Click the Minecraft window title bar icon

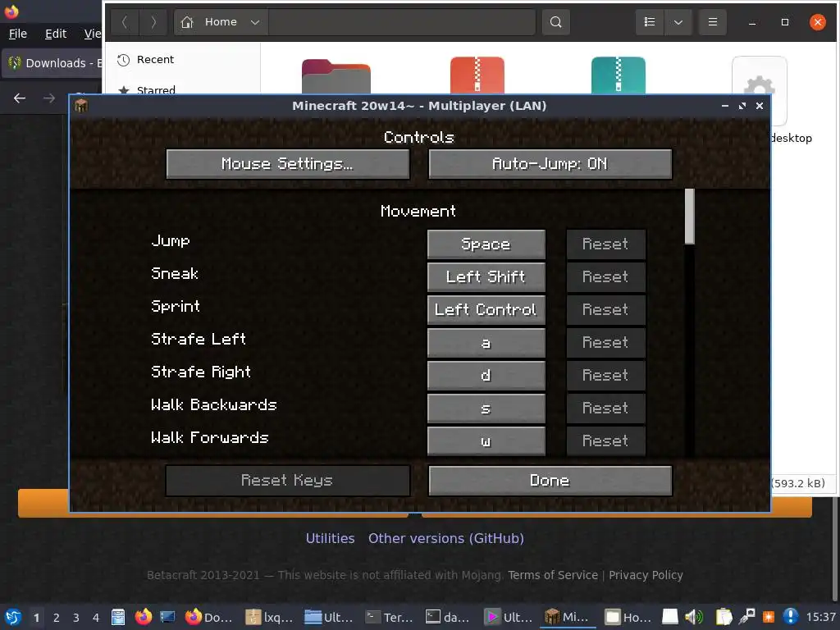point(81,106)
